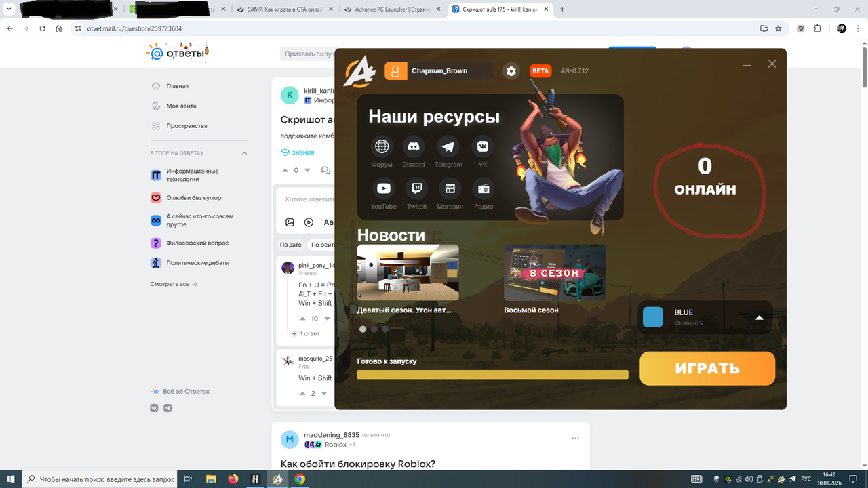This screenshot has height=488, width=868.
Task: Open File Explorer from the taskbar
Action: [211, 479]
